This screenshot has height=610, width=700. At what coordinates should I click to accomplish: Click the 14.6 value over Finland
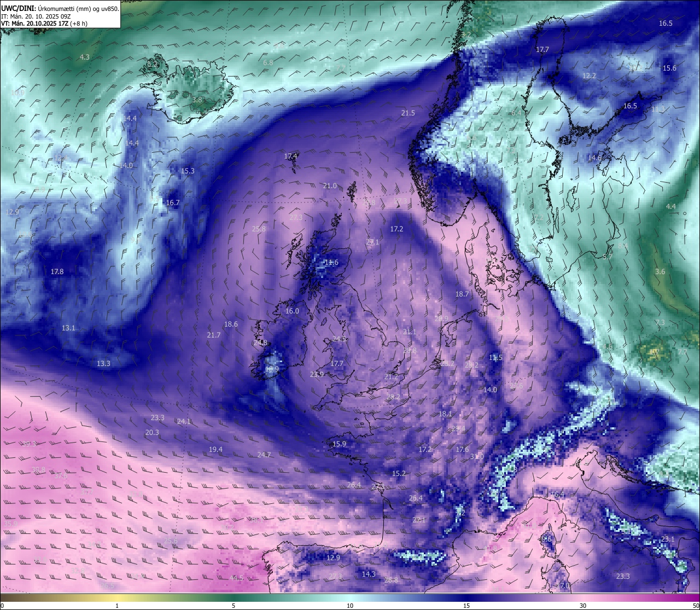(594, 158)
